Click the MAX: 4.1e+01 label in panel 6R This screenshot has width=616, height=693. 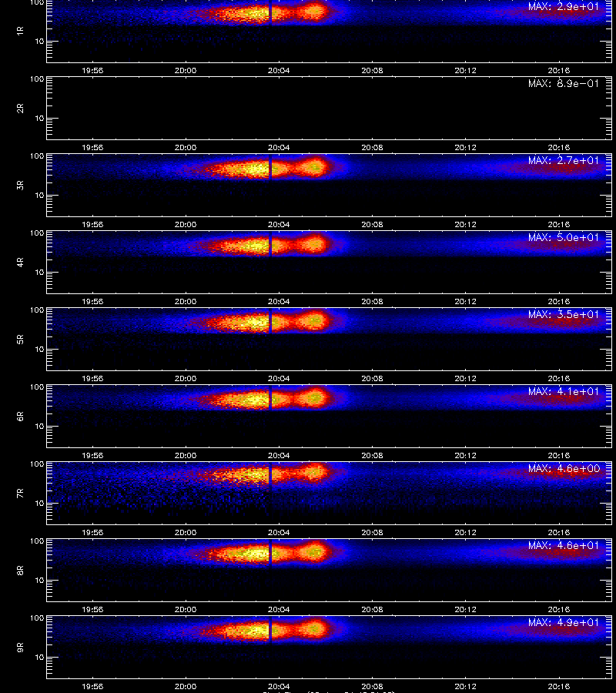click(x=564, y=392)
